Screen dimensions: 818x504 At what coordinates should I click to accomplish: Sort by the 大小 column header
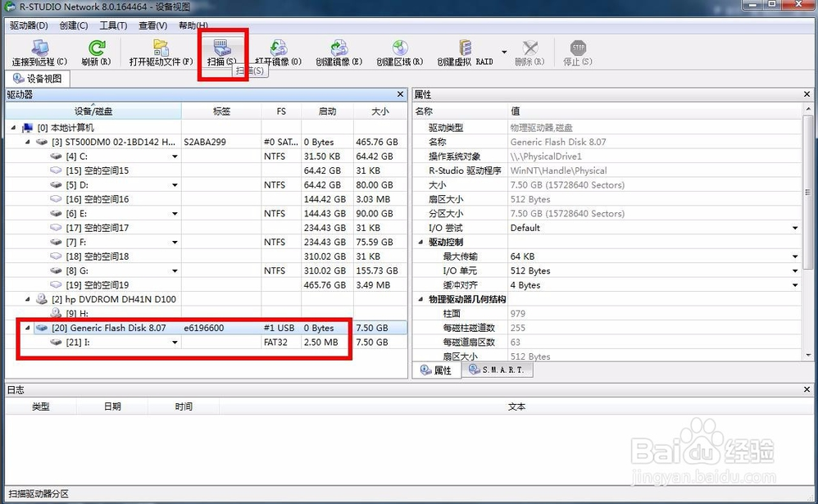379,111
